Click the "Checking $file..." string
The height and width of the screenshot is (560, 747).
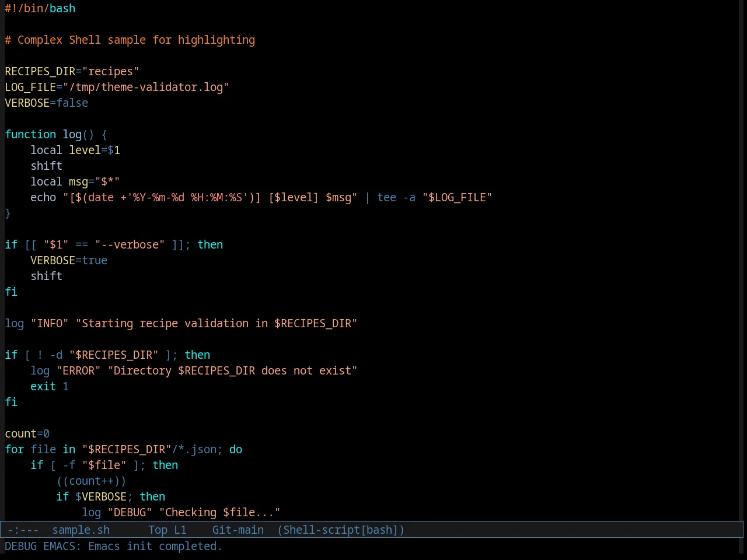point(219,512)
